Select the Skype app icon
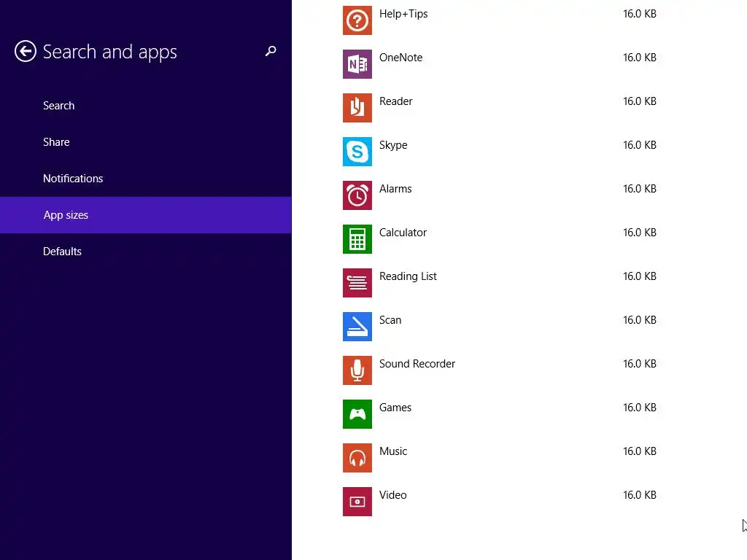This screenshot has width=747, height=560. pos(357,152)
